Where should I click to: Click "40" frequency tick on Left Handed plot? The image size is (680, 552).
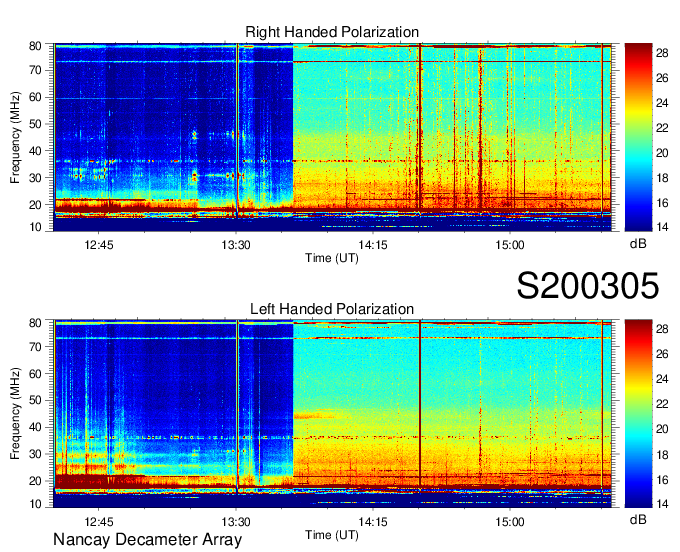(36, 427)
